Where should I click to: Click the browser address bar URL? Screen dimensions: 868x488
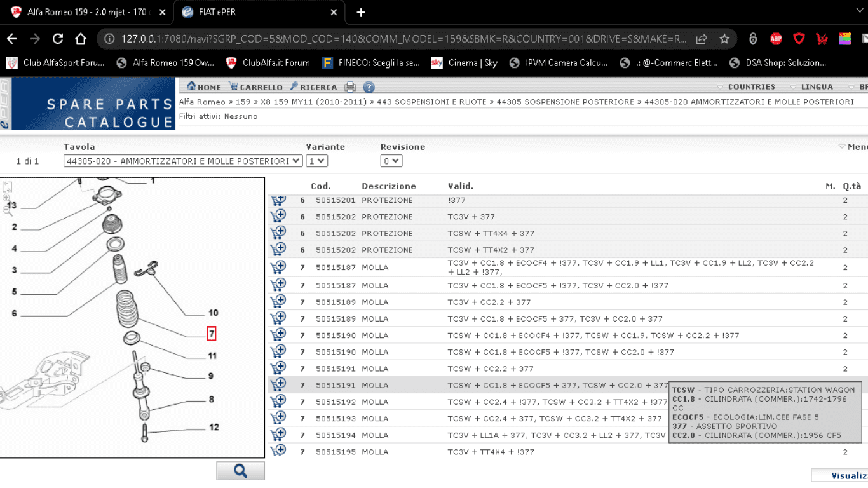[403, 39]
